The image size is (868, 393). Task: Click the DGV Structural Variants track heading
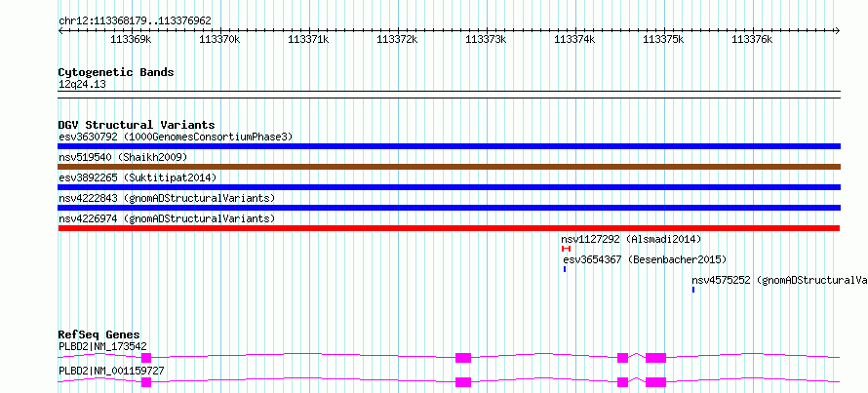point(137,125)
